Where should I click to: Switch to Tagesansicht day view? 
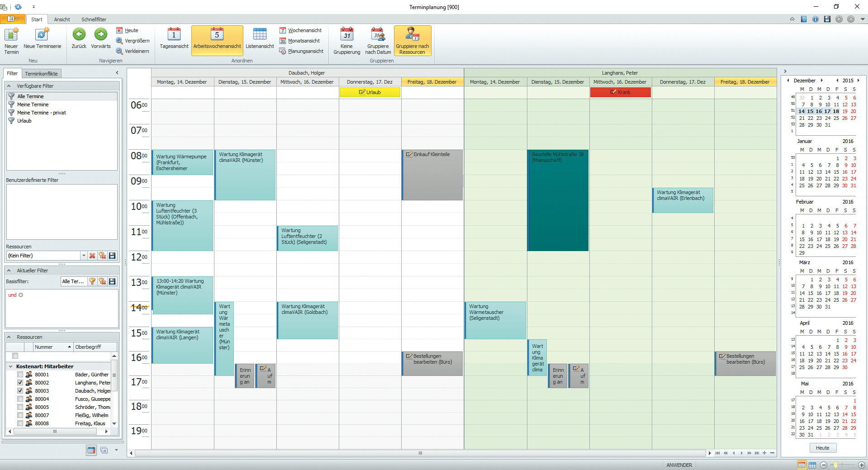coord(174,38)
